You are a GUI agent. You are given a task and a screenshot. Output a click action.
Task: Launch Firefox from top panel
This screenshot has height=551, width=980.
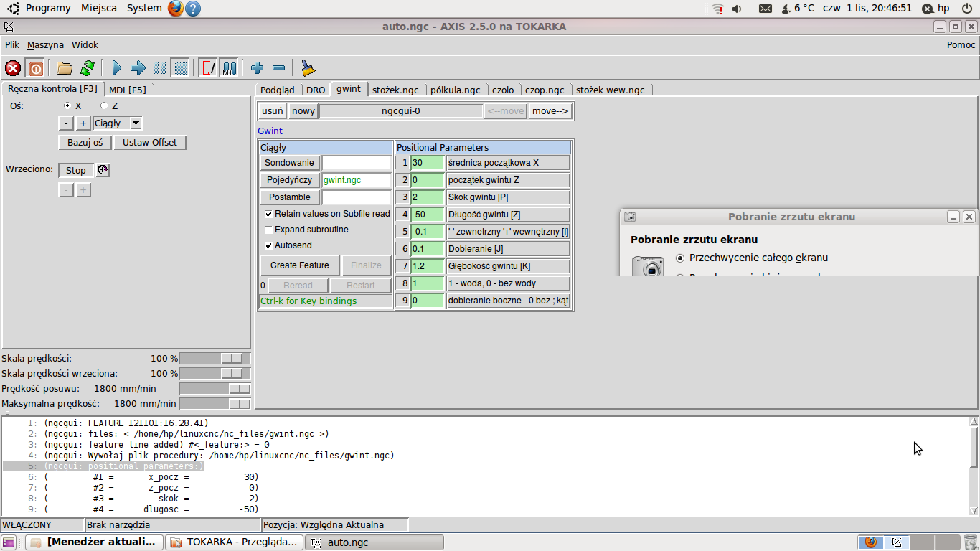176,8
